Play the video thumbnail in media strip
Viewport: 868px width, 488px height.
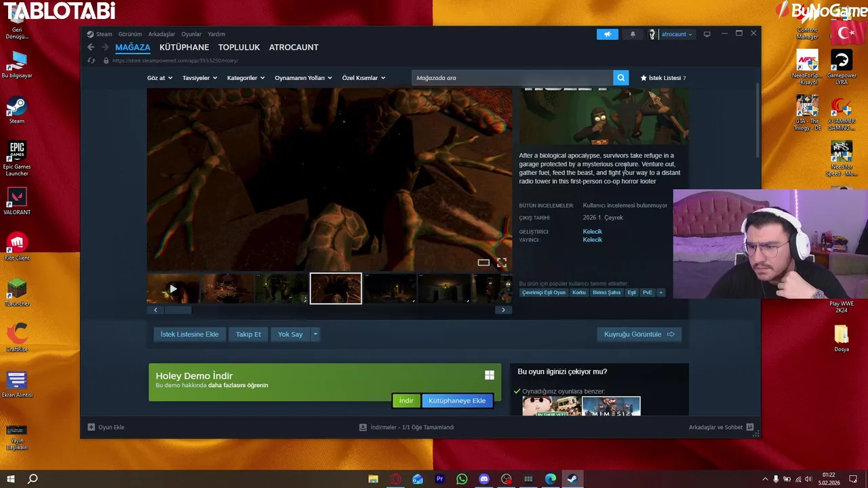click(173, 289)
